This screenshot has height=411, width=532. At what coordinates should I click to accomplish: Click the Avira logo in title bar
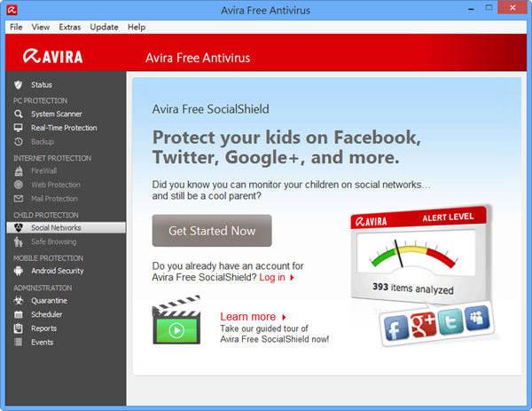pyautogui.click(x=12, y=10)
